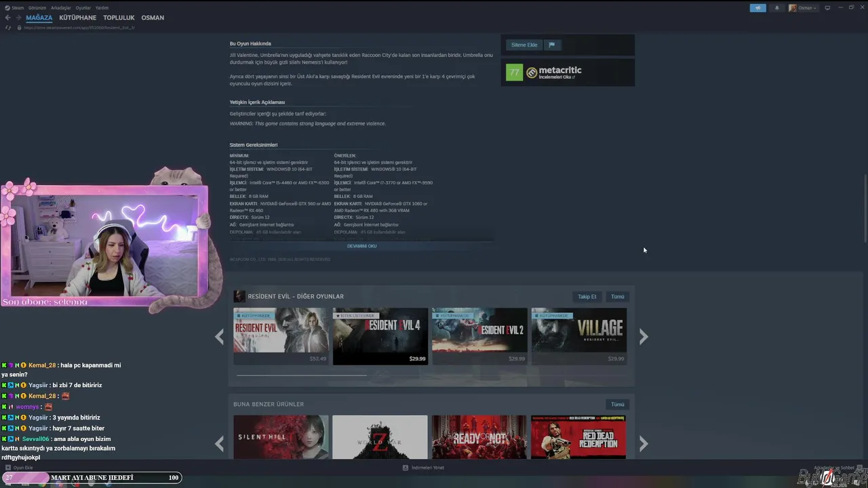Image resolution: width=868 pixels, height=488 pixels.
Task: Click the Oyun Ekle plus icon
Action: pos(8,468)
